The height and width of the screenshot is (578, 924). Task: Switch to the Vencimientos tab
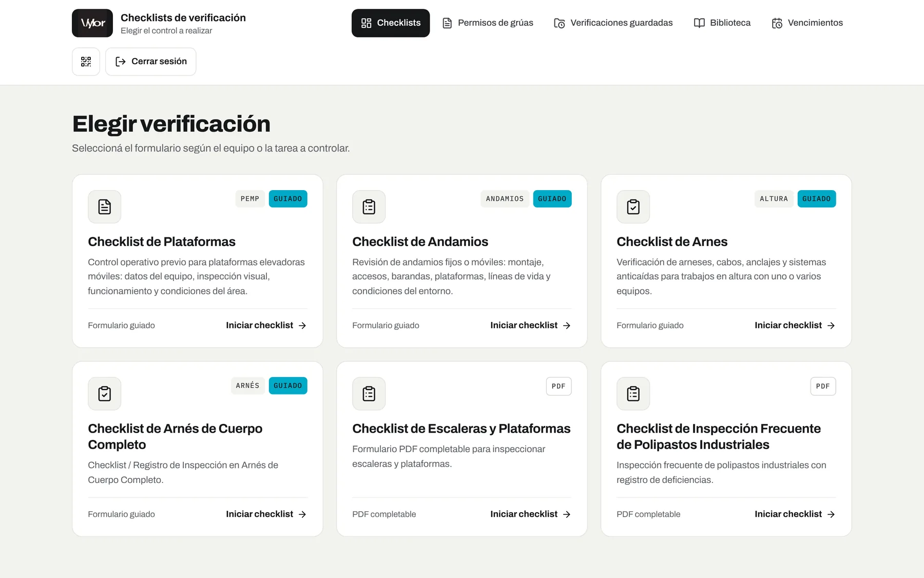click(x=807, y=23)
